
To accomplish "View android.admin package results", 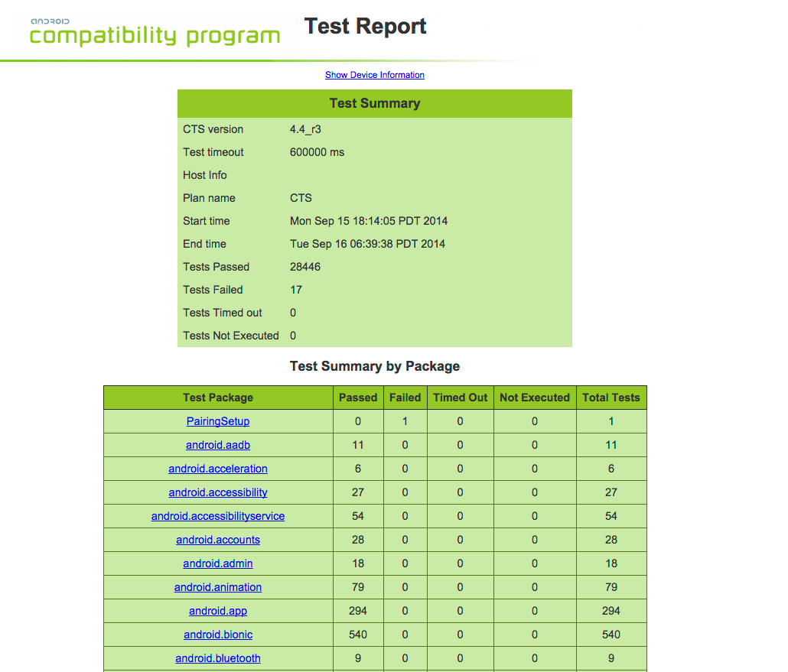I will pos(217,563).
